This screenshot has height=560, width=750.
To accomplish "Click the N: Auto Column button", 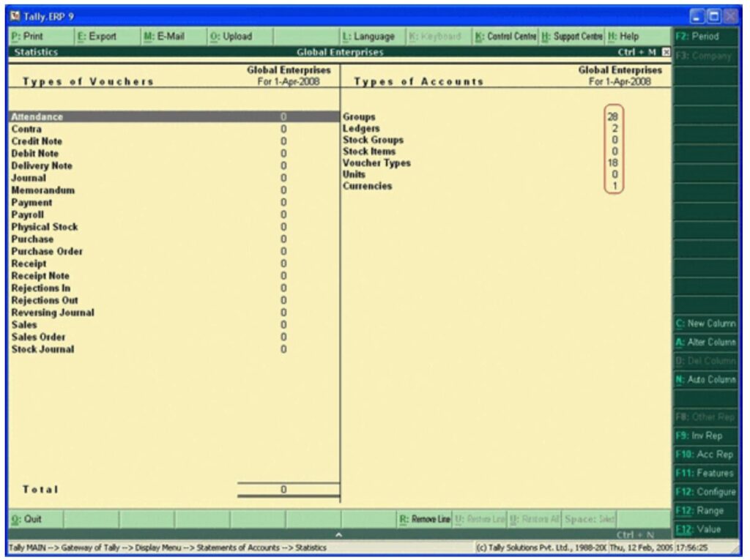I will pyautogui.click(x=705, y=380).
